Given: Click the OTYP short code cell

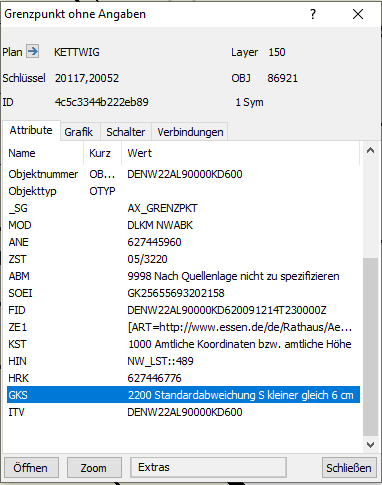Looking at the screenshot, I should [102, 191].
